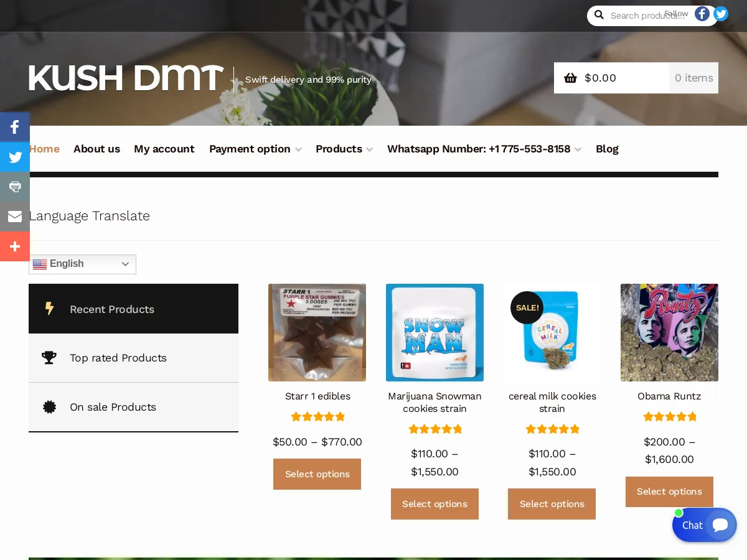The width and height of the screenshot is (747, 560).
Task: Show On sale Products listing
Action: coord(113,407)
